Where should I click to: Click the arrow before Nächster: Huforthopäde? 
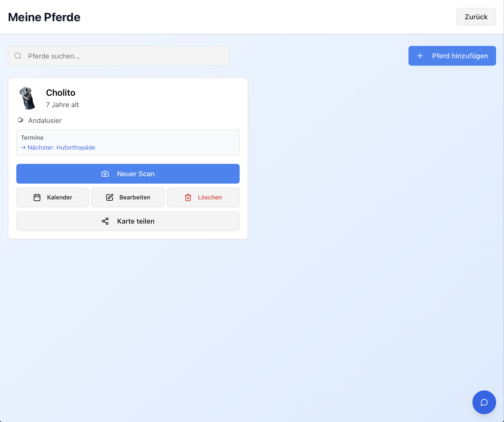click(x=23, y=148)
